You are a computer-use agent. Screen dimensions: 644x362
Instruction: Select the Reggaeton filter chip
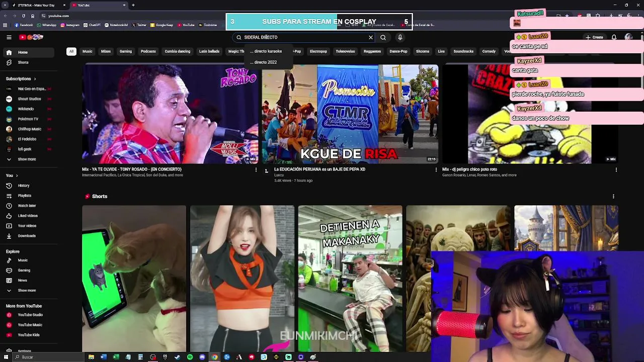[372, 51]
